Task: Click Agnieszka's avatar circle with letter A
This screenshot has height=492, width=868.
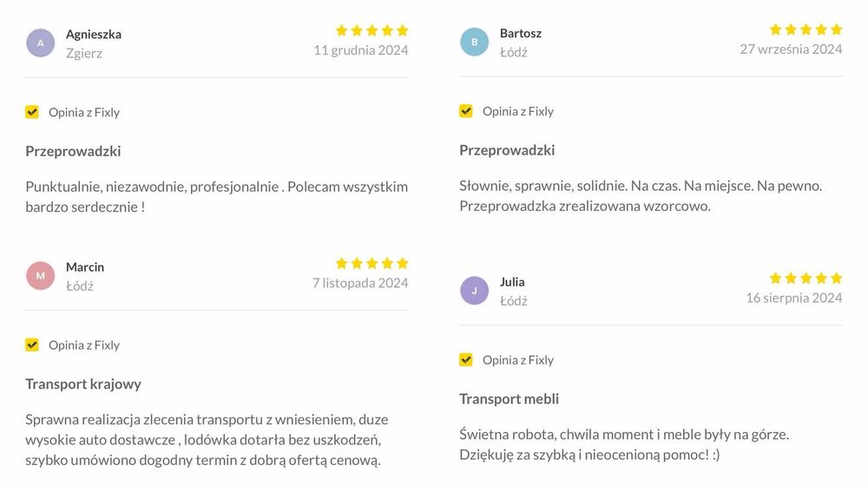Action: [41, 43]
